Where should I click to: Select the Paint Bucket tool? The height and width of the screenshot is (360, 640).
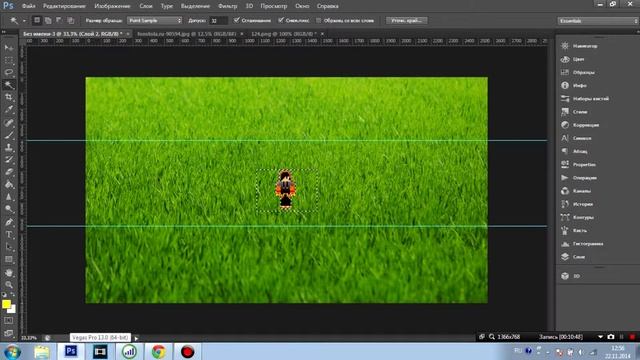point(9,184)
